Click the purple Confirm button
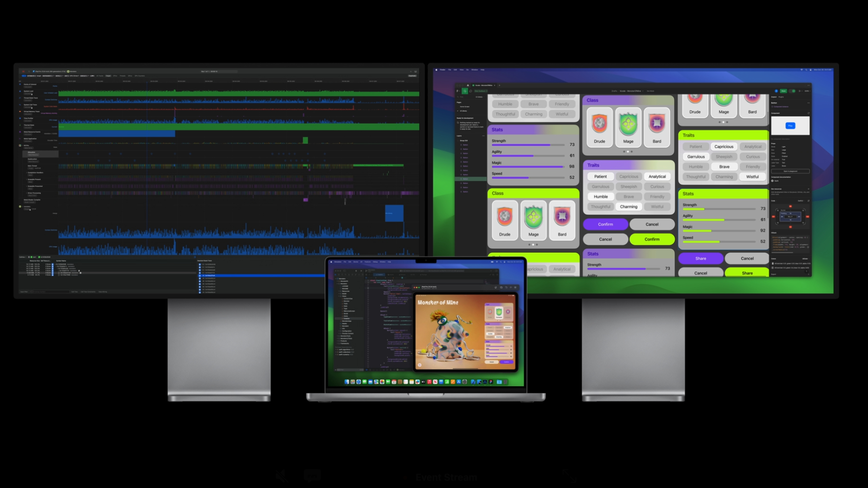The height and width of the screenshot is (488, 868). click(x=605, y=224)
